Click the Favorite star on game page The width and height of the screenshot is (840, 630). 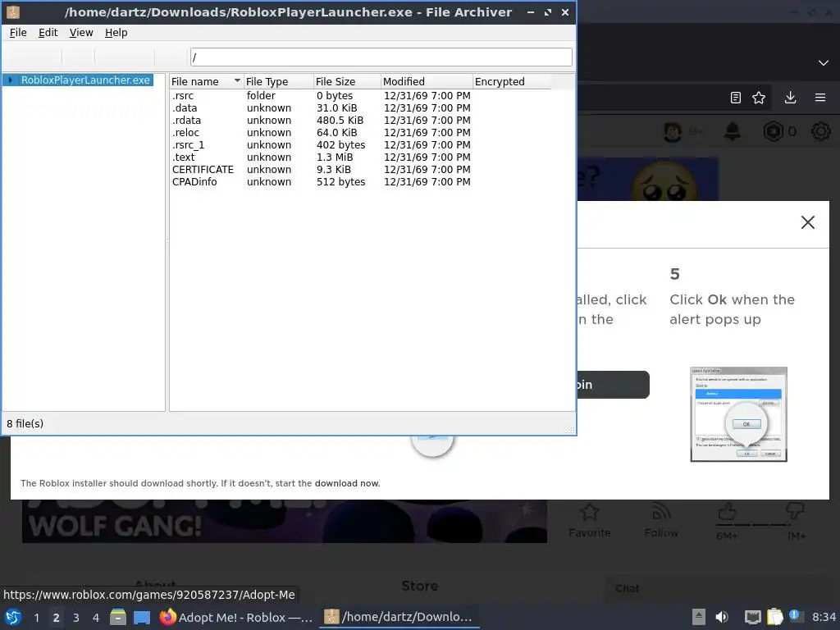click(x=589, y=512)
